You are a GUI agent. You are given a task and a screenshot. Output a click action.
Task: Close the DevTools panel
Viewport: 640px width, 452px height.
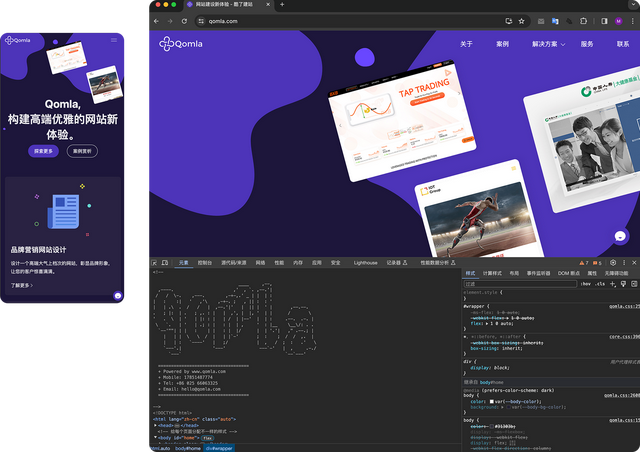[x=634, y=263]
